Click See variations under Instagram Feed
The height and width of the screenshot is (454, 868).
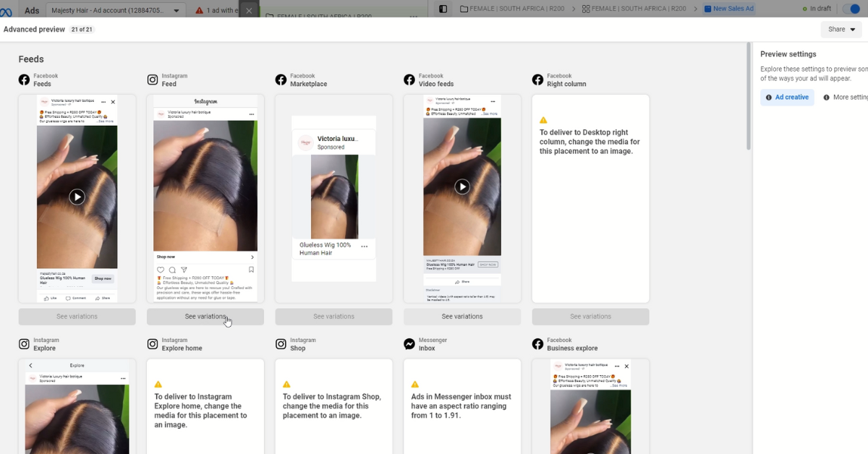tap(205, 317)
